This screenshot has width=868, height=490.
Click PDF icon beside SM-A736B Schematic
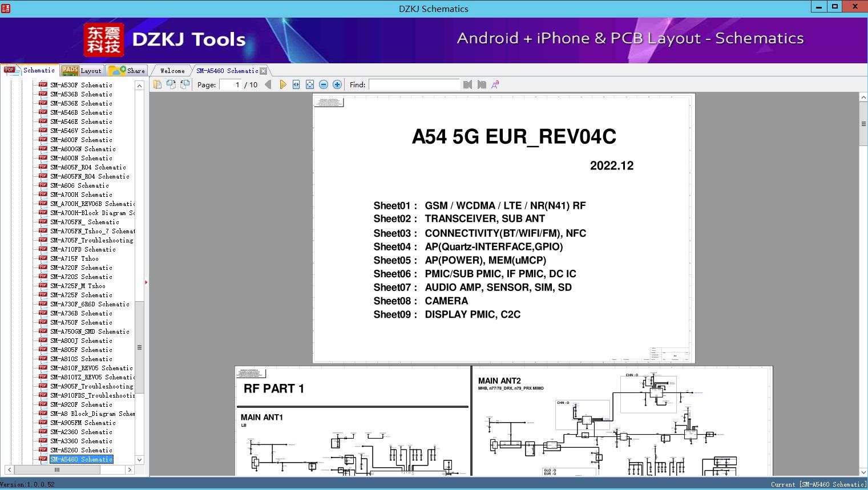click(43, 313)
